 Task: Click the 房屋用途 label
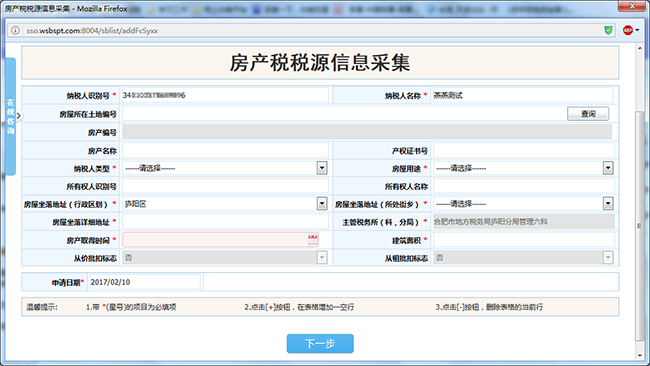coord(406,169)
